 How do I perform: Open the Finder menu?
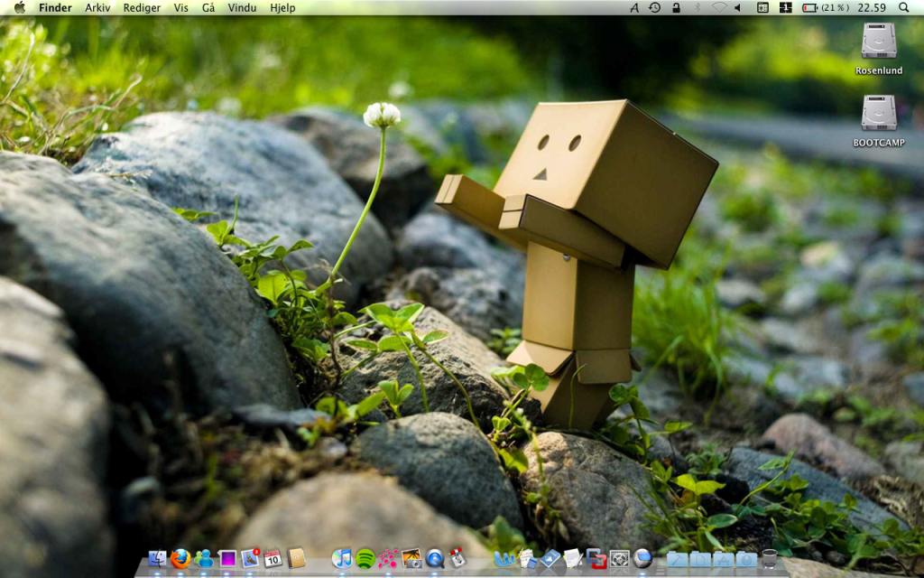pos(55,7)
